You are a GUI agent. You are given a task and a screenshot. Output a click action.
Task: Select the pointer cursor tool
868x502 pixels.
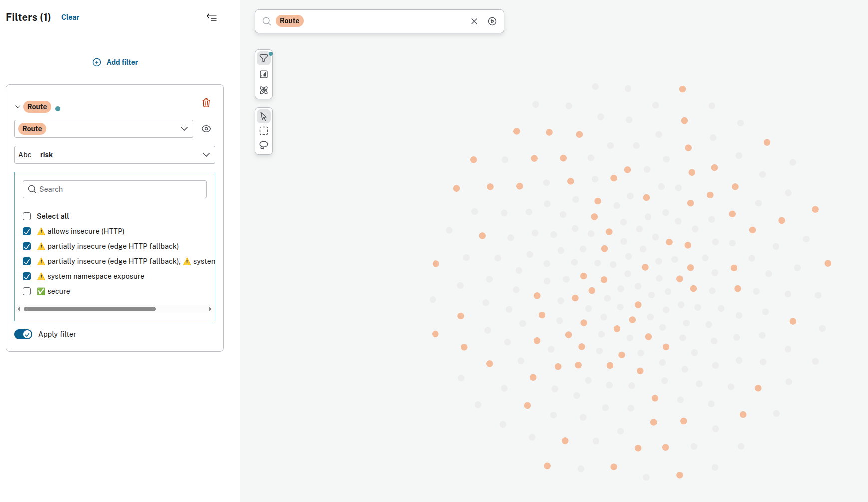(264, 116)
